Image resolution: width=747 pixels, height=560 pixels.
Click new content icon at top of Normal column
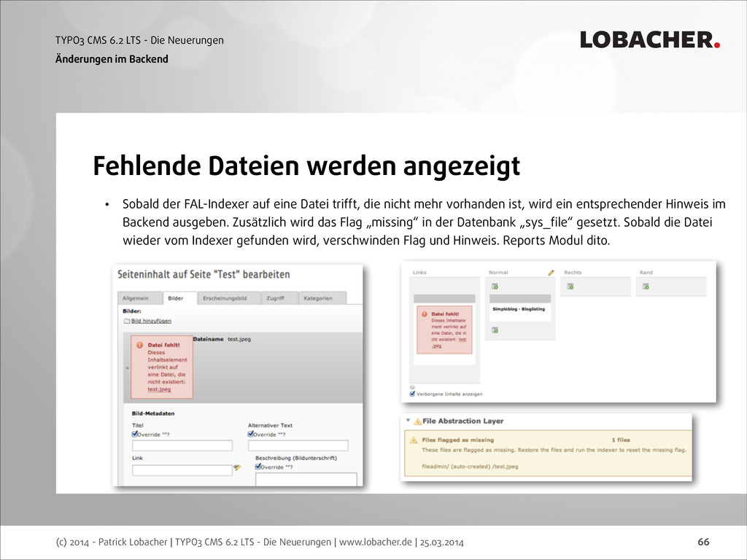[495, 286]
